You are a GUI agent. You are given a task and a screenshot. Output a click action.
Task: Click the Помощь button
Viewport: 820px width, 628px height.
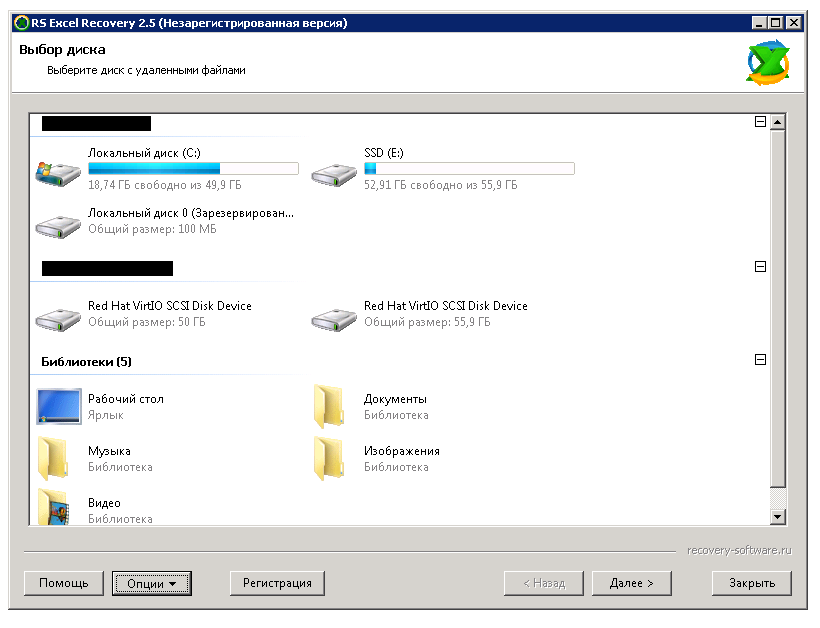(64, 583)
